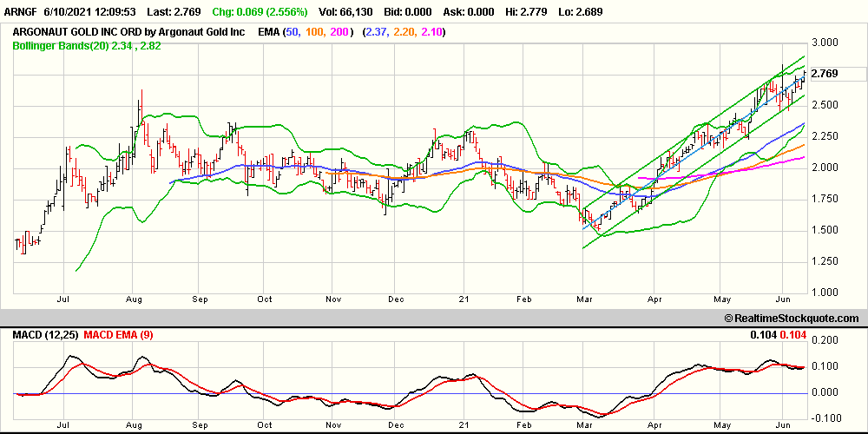Click the Aug marker on the time axis
The image size is (868, 434).
[133, 299]
